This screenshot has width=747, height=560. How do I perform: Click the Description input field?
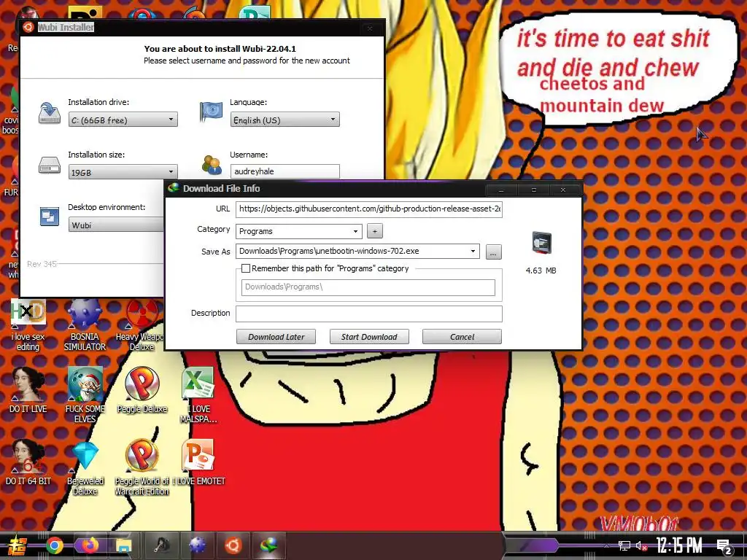click(x=368, y=314)
